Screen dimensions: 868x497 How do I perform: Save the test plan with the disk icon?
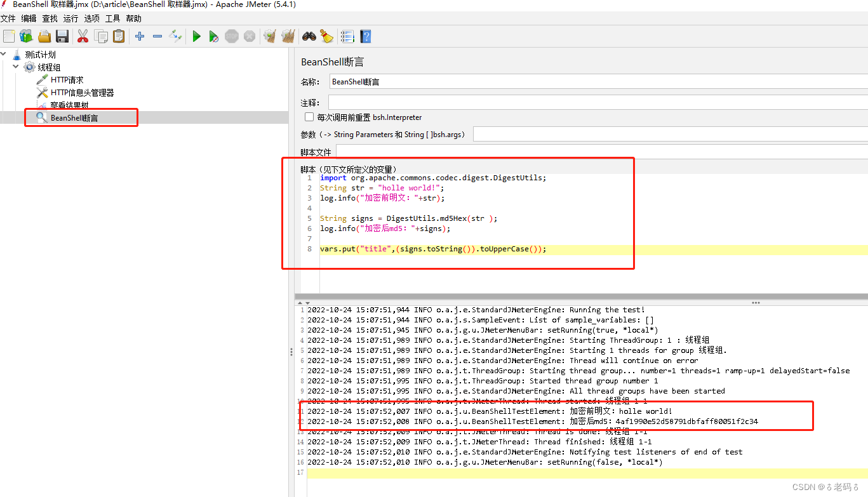tap(62, 36)
